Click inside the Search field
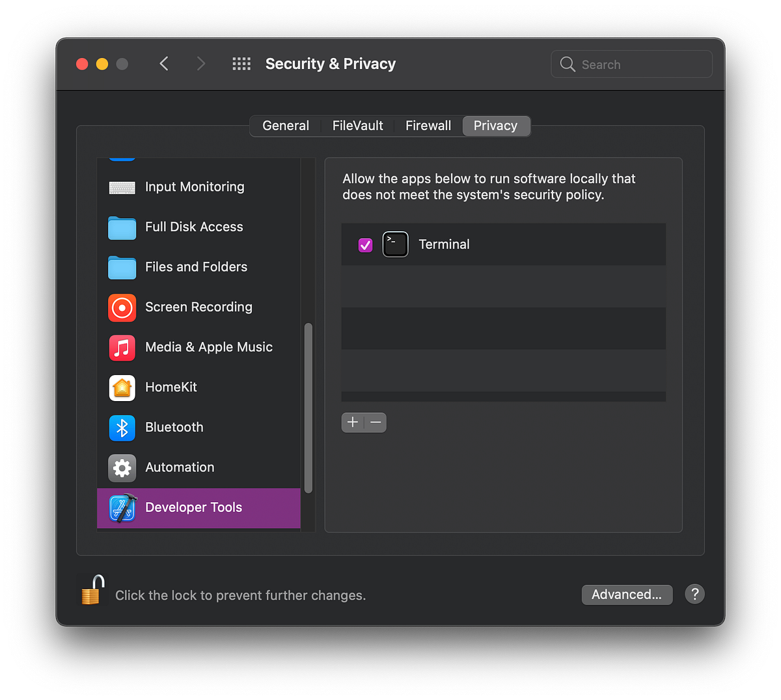The height and width of the screenshot is (700, 781). [x=630, y=64]
